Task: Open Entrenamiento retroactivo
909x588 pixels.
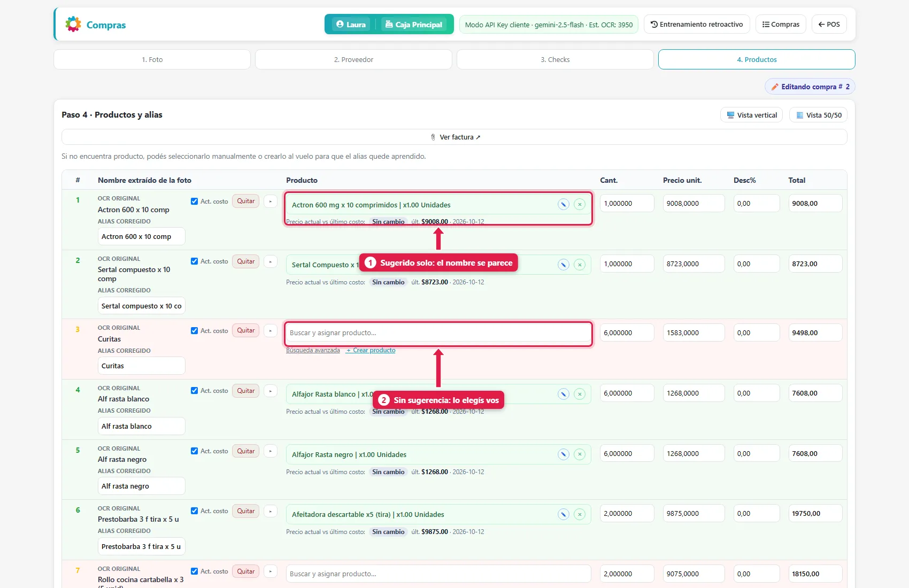Action: click(x=697, y=24)
